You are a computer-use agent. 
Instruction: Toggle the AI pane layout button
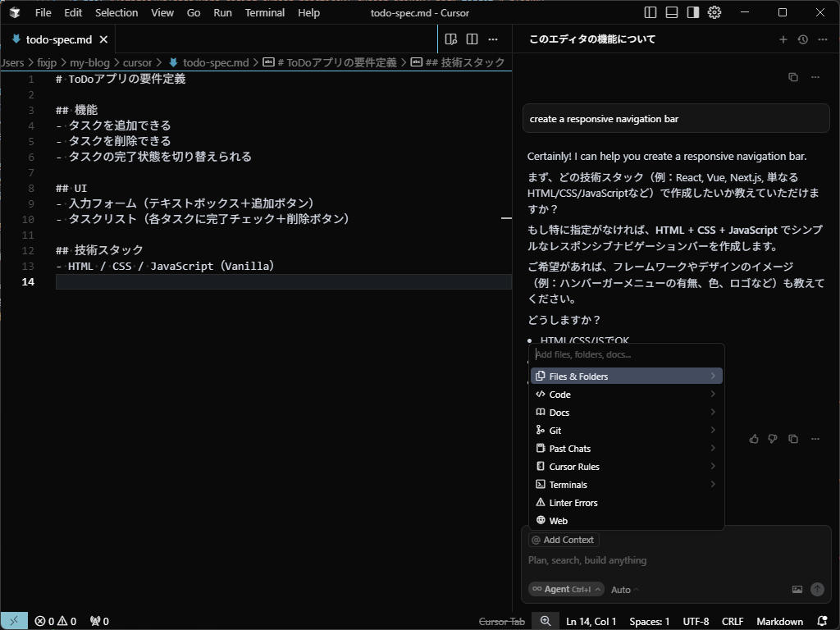[693, 12]
